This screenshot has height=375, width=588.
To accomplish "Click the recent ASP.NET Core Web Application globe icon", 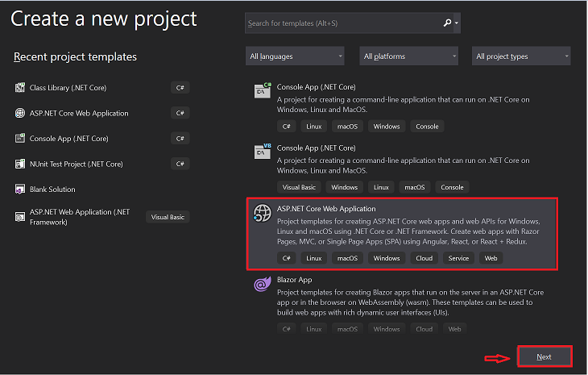I will click(x=20, y=114).
